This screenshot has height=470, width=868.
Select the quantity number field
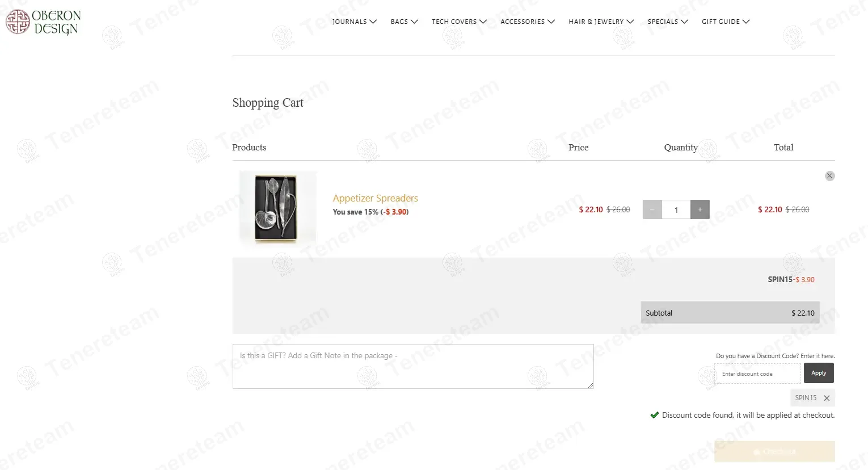click(676, 209)
